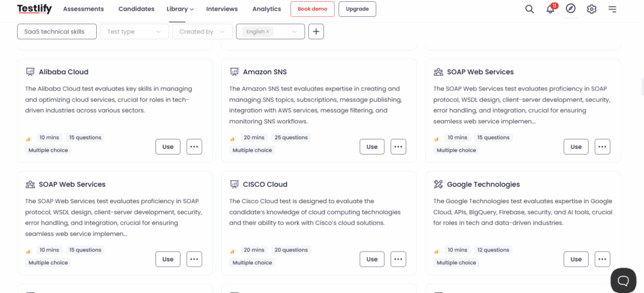
Task: Open more options on CISCO Cloud card
Action: (398, 259)
